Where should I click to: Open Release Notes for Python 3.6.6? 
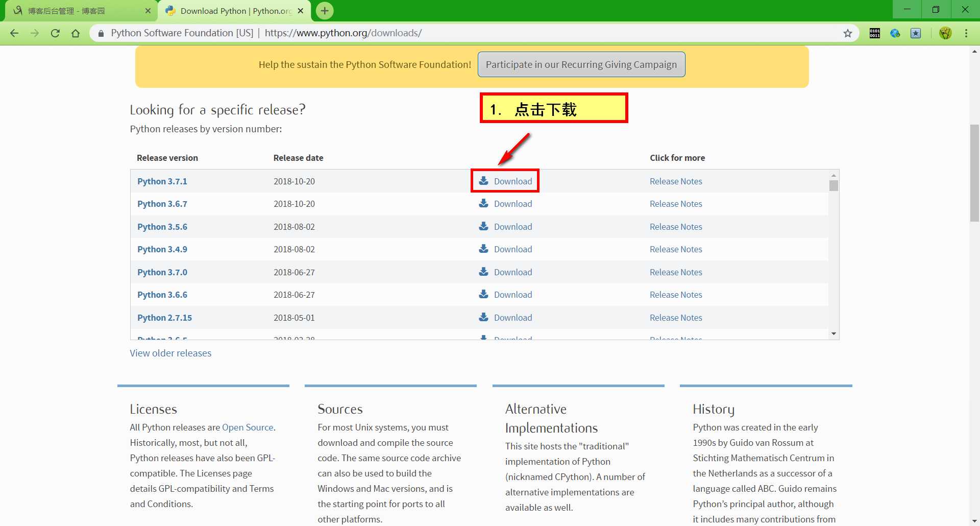676,295
